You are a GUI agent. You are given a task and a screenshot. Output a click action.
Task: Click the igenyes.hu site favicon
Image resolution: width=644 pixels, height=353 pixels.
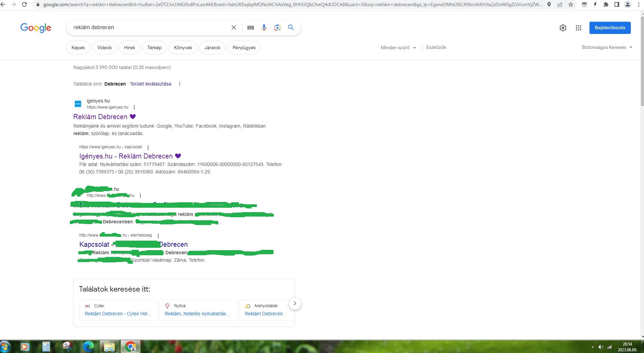coord(78,104)
